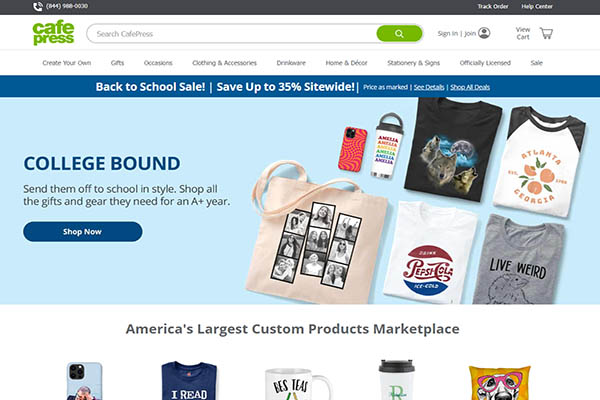This screenshot has height=400, width=600.
Task: Open the Drinkware menu
Action: pos(291,63)
